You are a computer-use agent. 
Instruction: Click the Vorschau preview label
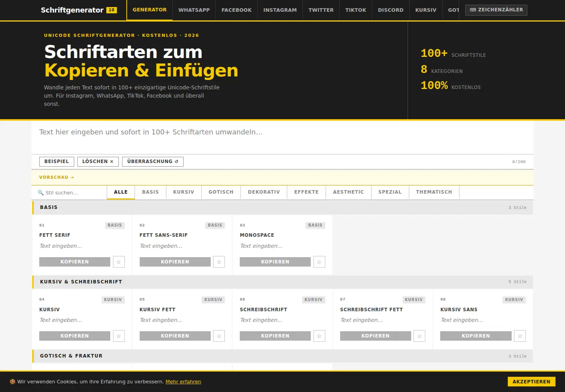[56, 178]
